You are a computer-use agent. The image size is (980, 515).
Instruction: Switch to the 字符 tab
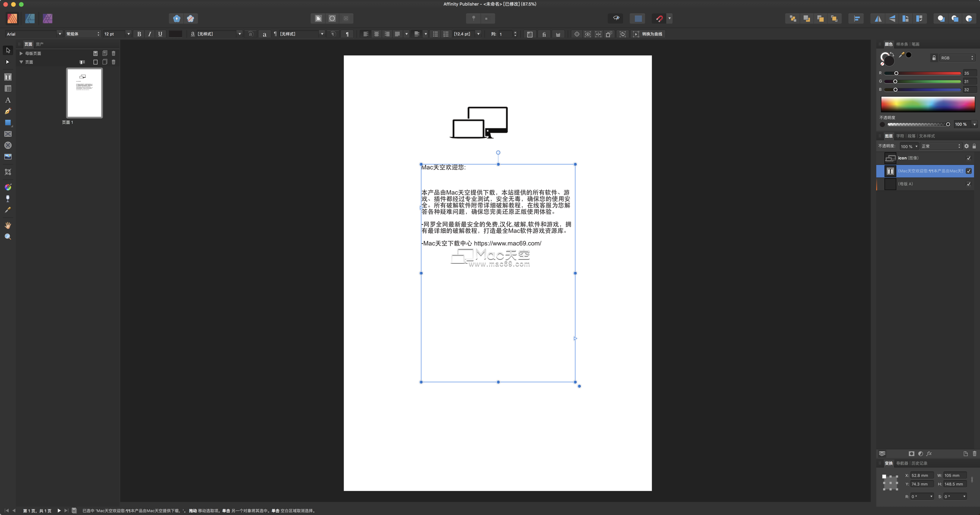[x=900, y=136]
